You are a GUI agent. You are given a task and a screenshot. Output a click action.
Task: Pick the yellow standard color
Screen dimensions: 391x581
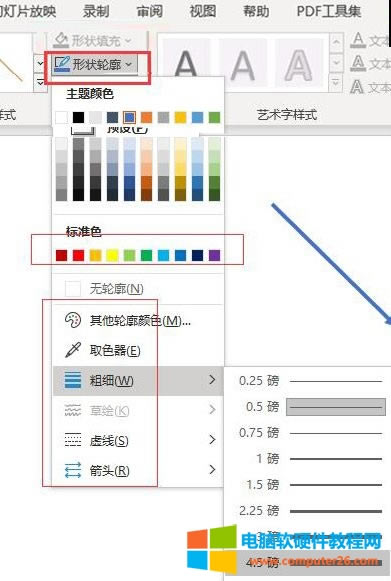(112, 255)
